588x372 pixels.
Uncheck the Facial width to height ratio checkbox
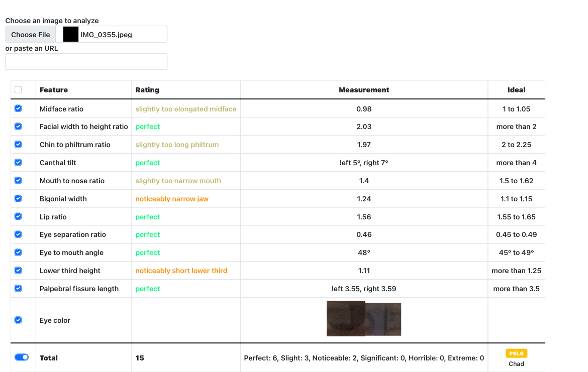[18, 127]
